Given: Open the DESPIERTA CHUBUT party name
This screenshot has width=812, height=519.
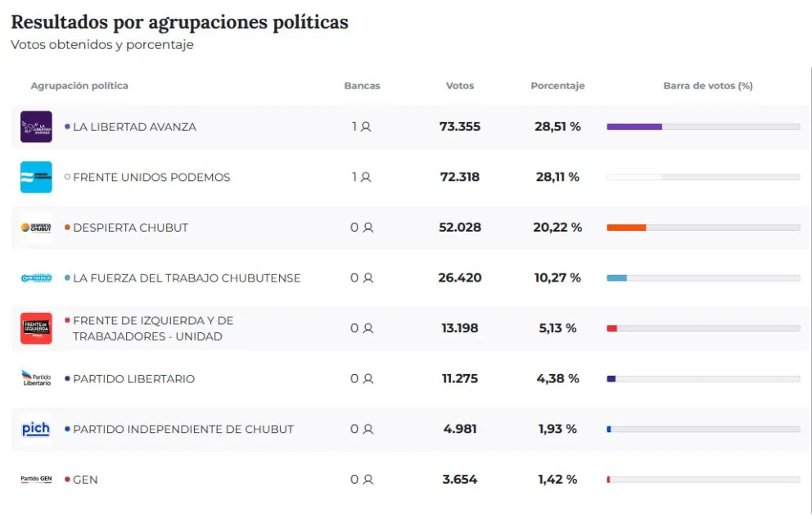Looking at the screenshot, I should click(x=130, y=228).
